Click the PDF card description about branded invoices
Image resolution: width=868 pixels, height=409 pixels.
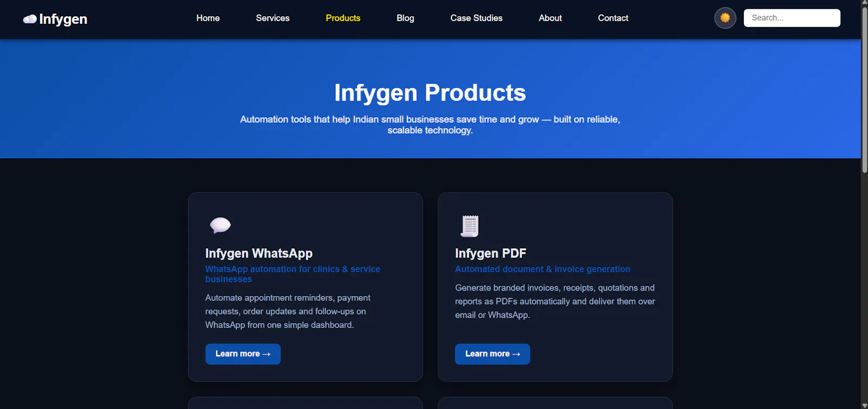coord(555,301)
